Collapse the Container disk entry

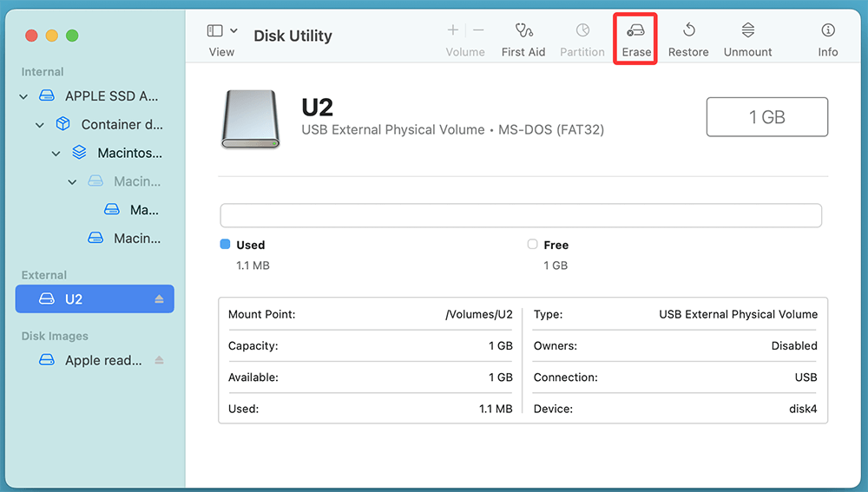40,125
